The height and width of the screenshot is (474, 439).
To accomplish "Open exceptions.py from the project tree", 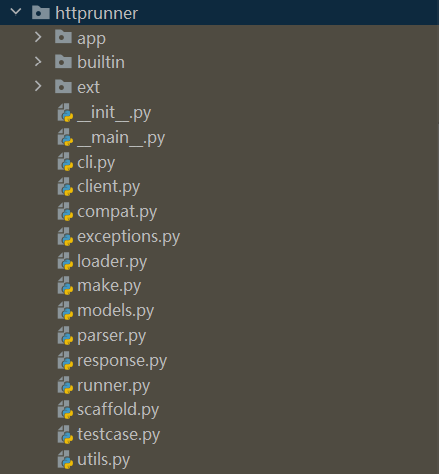I will click(129, 237).
